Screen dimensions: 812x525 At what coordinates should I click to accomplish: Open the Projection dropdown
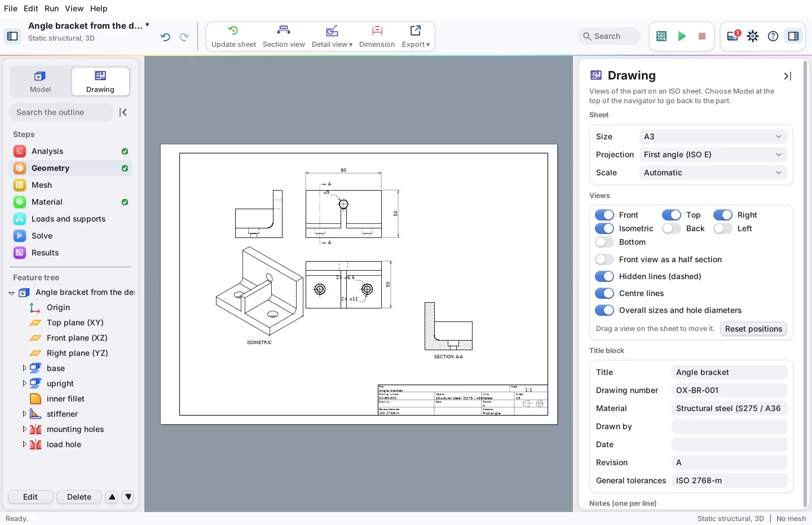[x=713, y=155]
